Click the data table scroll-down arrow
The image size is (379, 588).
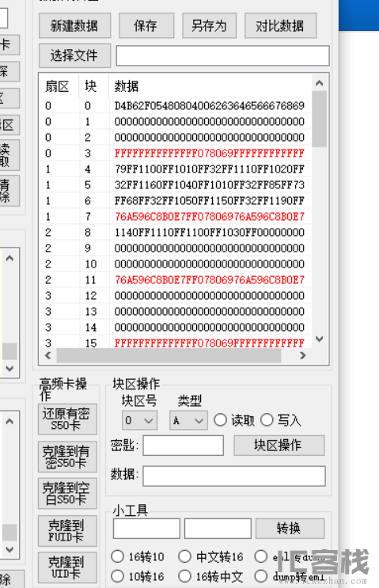pos(320,339)
